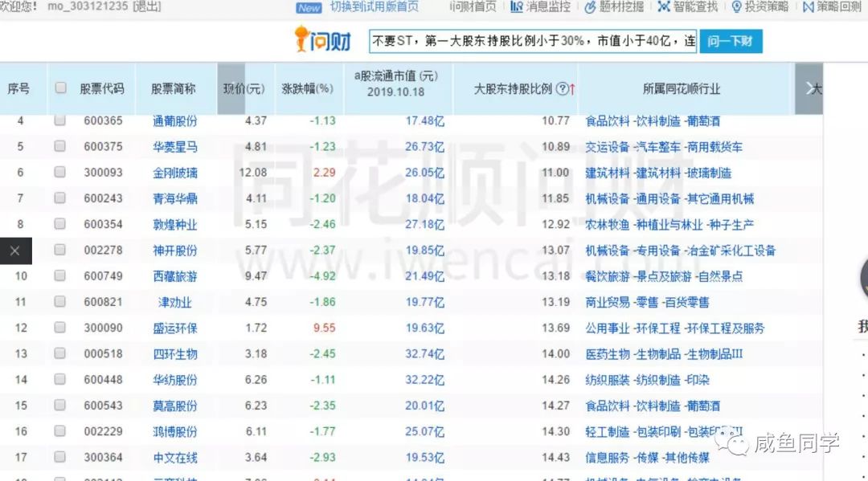Check the box for 600448 华纺股份
Viewport: 868px width, 481px height.
pyautogui.click(x=59, y=379)
